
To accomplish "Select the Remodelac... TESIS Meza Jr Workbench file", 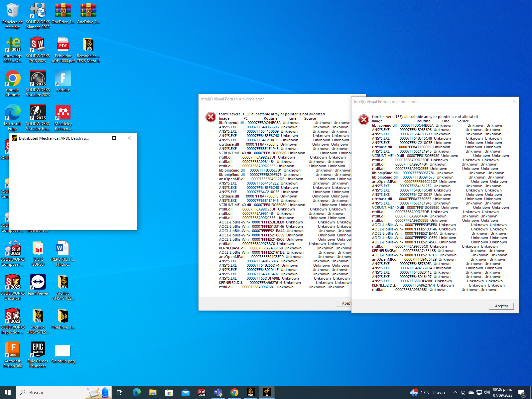I will point(88,50).
